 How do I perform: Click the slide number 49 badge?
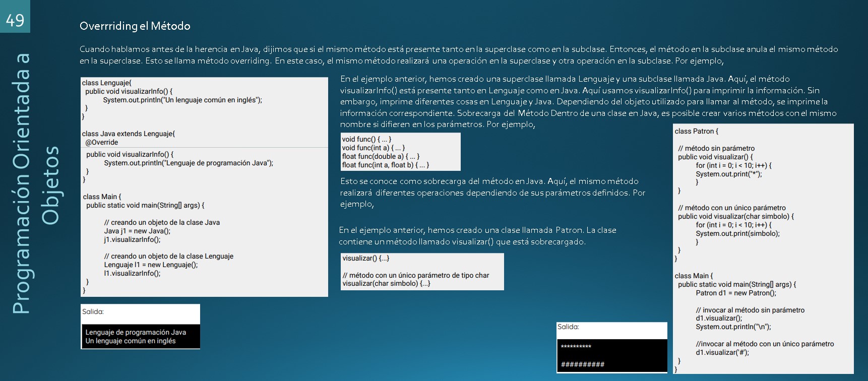[x=15, y=20]
